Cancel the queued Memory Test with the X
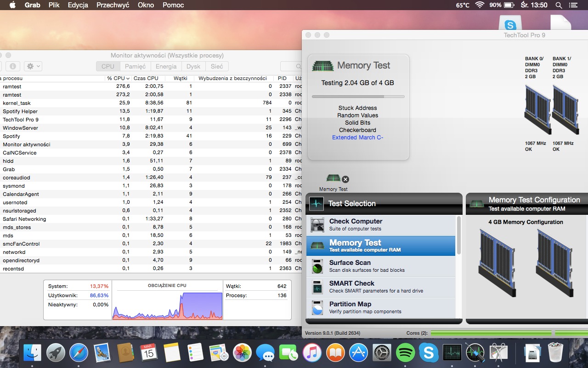Viewport: 588px width, 368px height. [345, 179]
